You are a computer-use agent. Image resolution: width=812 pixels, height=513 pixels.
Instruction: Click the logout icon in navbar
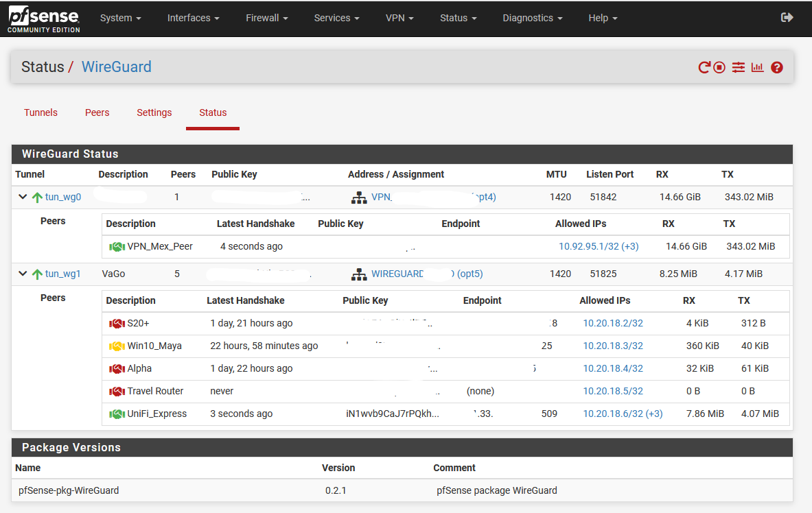[x=787, y=18]
